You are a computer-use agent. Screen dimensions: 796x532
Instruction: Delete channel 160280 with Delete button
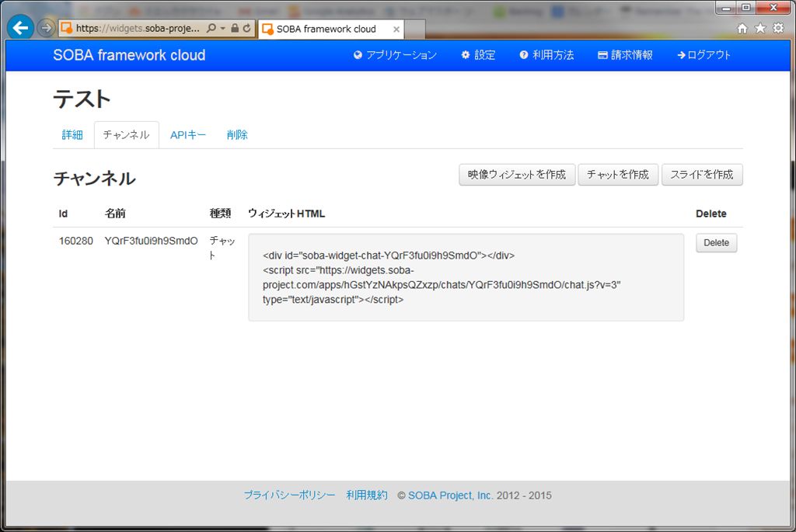(x=716, y=243)
